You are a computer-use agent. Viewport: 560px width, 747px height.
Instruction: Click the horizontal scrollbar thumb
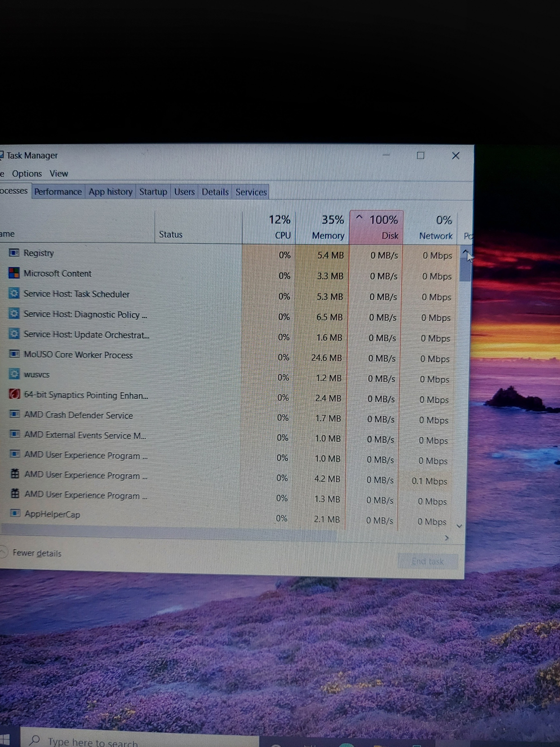169,533
